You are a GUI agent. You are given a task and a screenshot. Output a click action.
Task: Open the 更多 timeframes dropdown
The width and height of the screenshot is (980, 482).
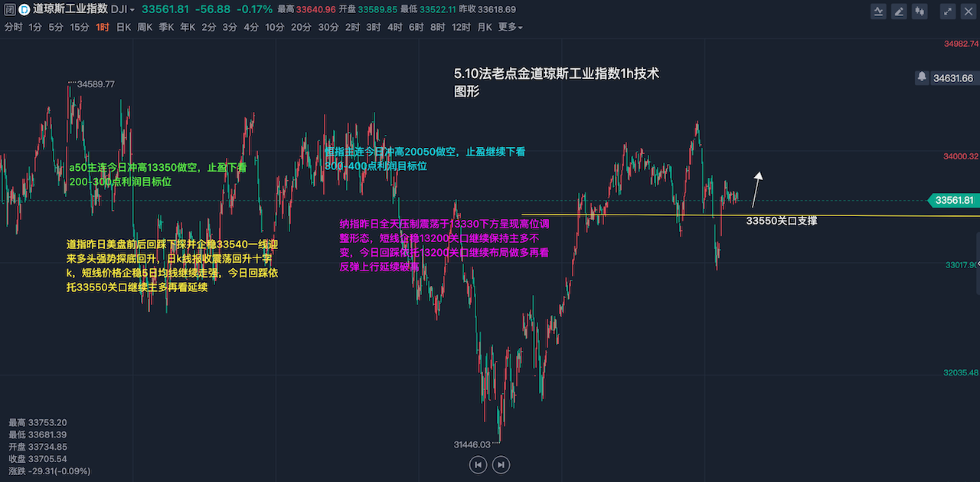click(510, 27)
